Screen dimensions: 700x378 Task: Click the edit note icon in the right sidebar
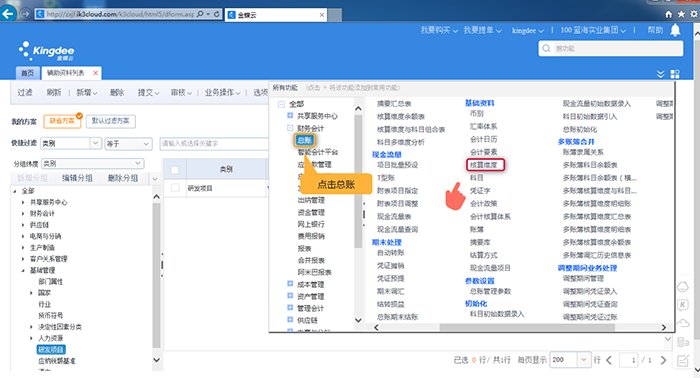pyautogui.click(x=683, y=360)
